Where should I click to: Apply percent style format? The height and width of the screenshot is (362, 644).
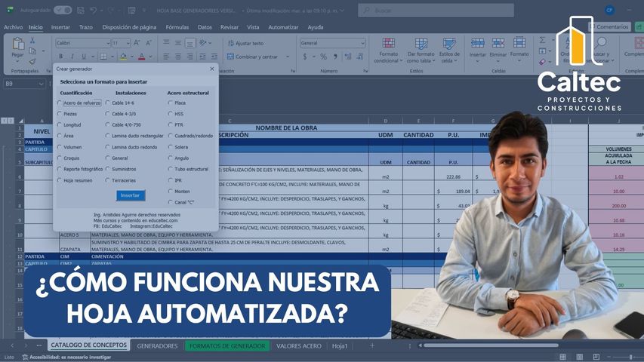point(324,57)
